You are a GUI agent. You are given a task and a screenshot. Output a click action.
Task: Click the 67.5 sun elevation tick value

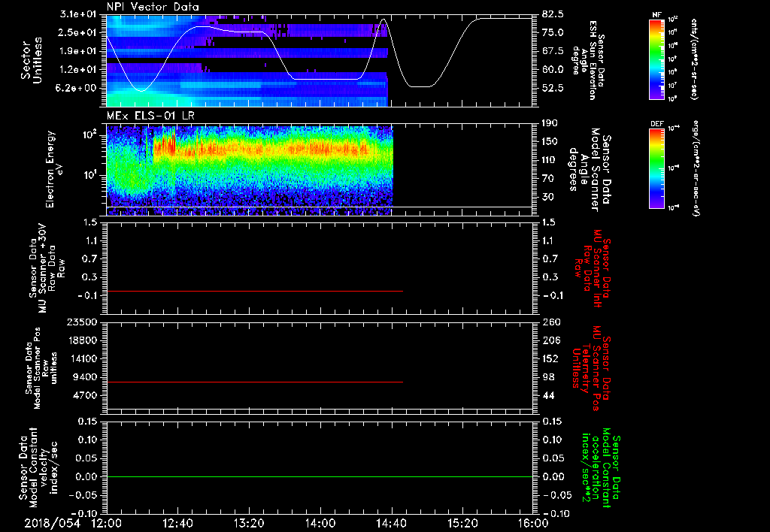point(553,51)
